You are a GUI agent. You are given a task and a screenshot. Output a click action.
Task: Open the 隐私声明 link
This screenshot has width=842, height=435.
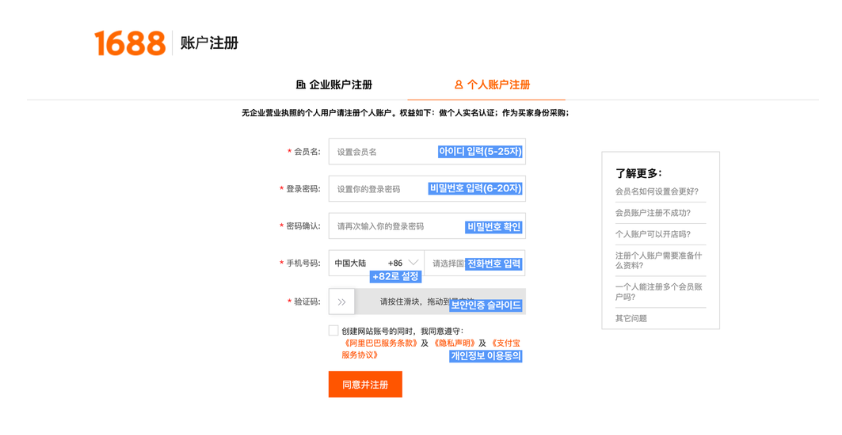tap(454, 343)
